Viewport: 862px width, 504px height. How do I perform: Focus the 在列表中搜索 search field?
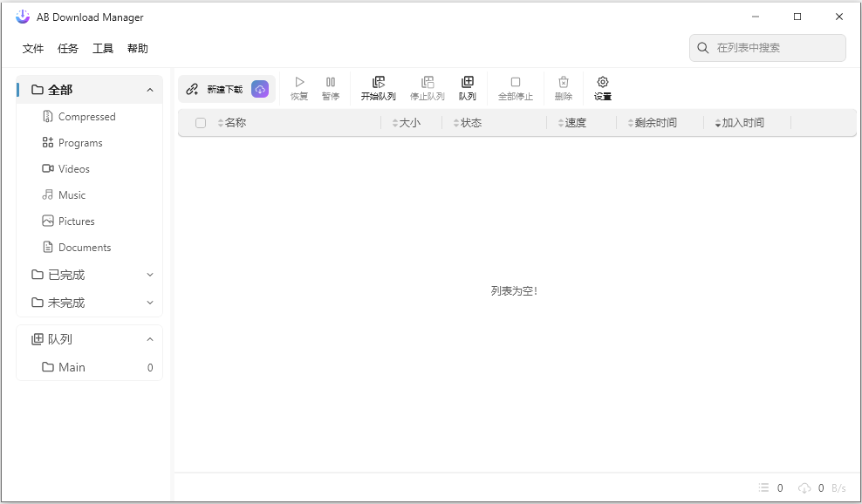point(768,48)
